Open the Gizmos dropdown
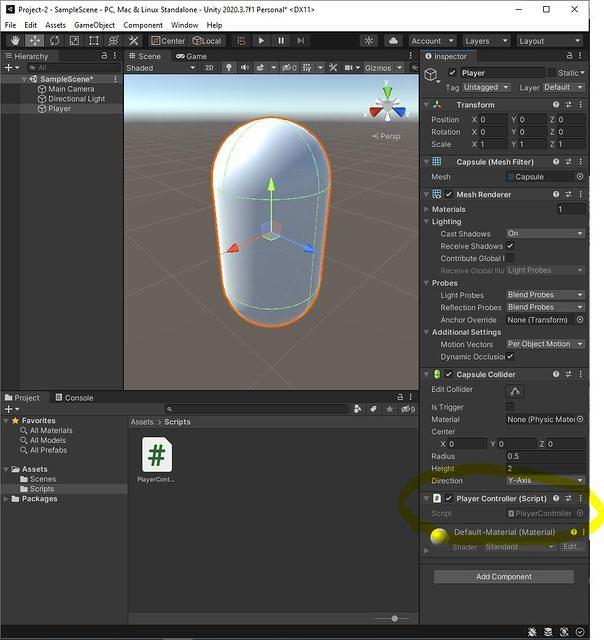 click(x=383, y=68)
